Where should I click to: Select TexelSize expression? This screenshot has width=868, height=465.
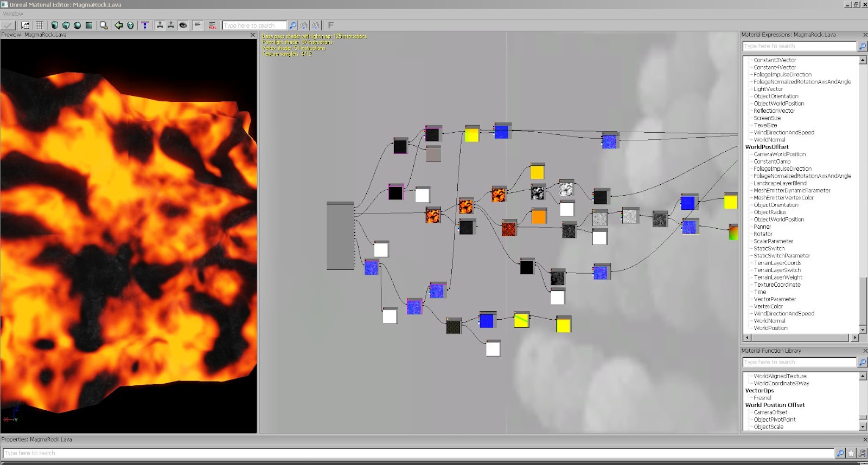765,125
